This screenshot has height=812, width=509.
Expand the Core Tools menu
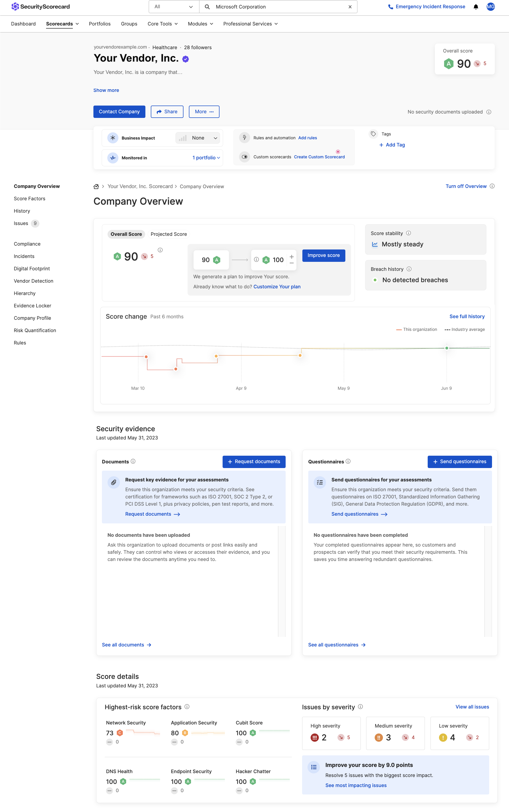pyautogui.click(x=163, y=24)
